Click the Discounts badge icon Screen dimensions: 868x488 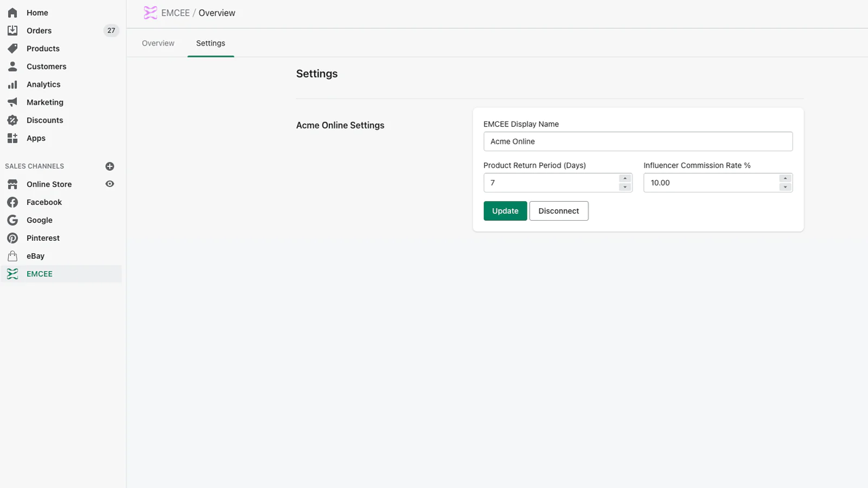(x=12, y=120)
